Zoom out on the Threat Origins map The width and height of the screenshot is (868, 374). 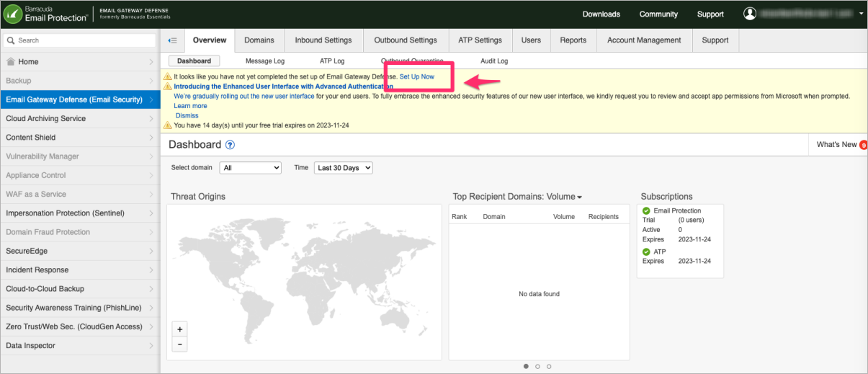tap(180, 344)
